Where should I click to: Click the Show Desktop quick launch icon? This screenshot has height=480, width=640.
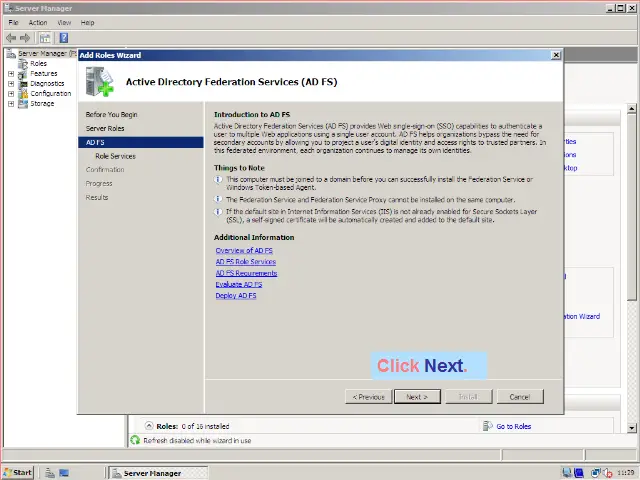[64, 473]
